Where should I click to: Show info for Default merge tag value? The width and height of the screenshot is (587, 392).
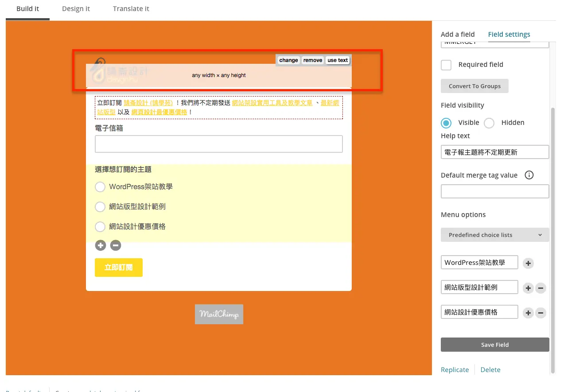coord(529,175)
